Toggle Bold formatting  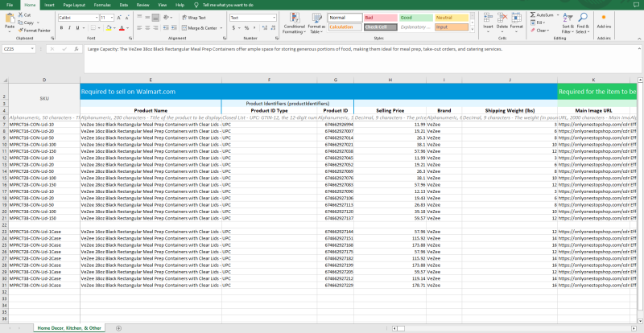click(62, 28)
